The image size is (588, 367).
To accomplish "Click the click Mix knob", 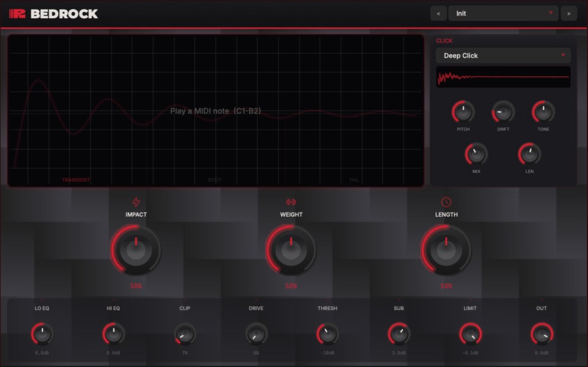I will coord(476,154).
